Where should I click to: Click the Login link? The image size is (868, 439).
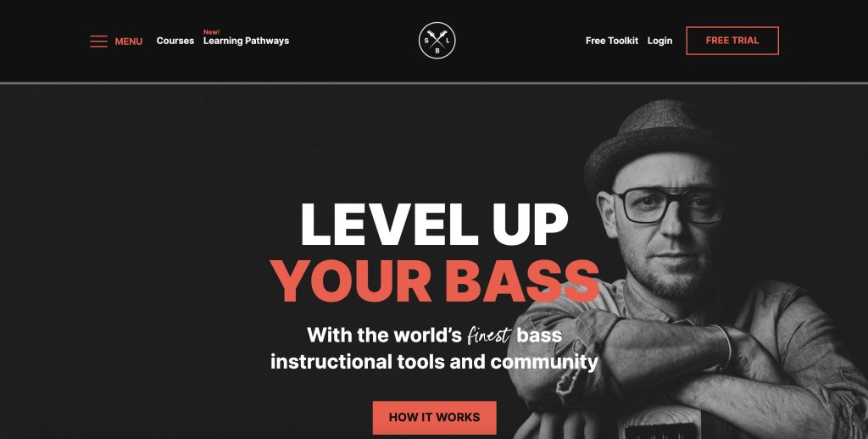point(659,41)
